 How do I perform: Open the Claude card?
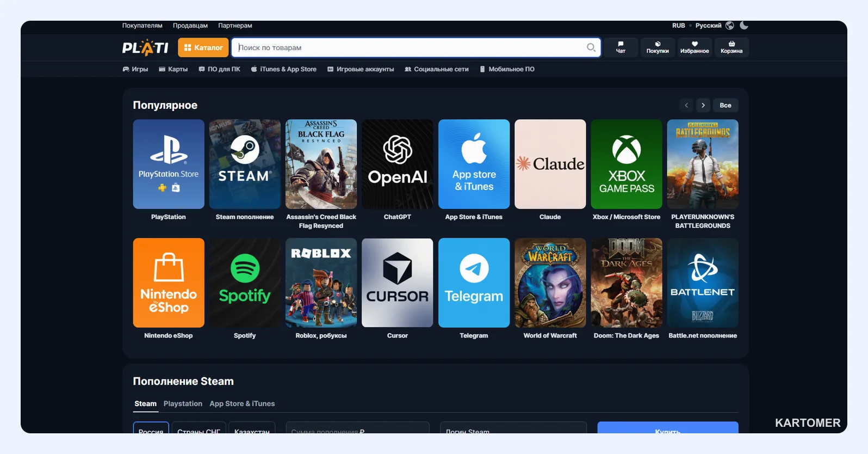click(550, 164)
